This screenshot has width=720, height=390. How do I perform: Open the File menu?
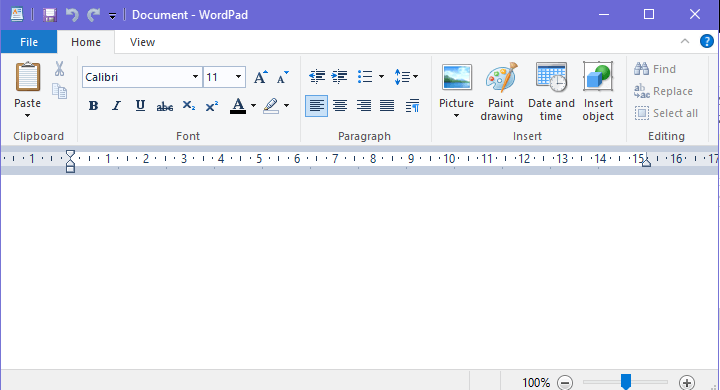point(29,42)
